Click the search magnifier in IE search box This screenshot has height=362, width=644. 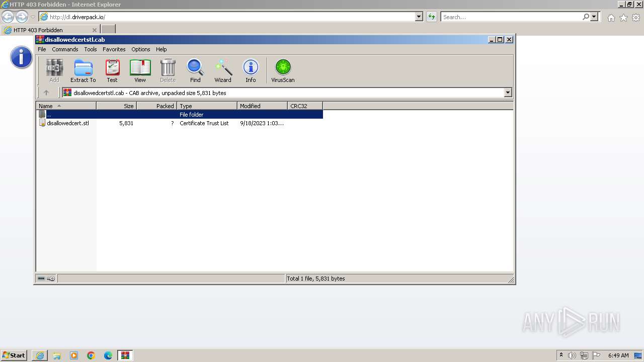(586, 17)
